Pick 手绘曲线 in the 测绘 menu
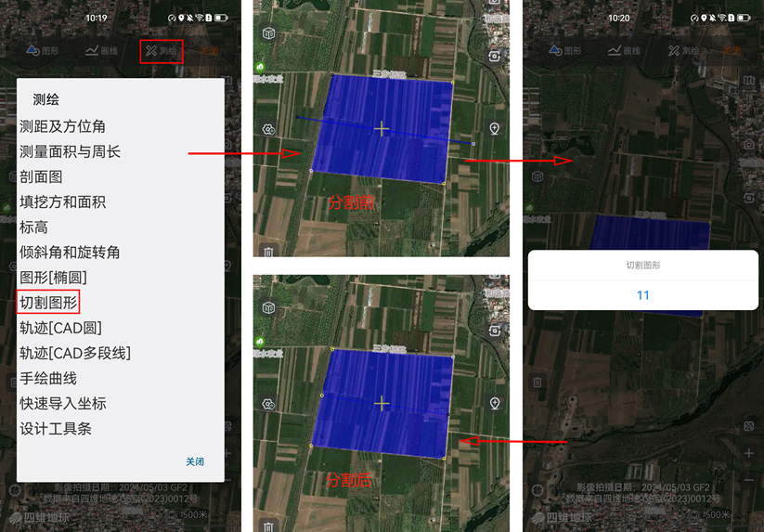This screenshot has height=532, width=764. [x=48, y=378]
